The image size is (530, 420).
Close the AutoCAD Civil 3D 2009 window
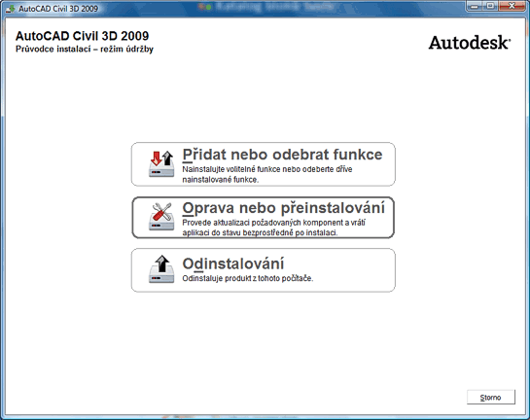512,6
